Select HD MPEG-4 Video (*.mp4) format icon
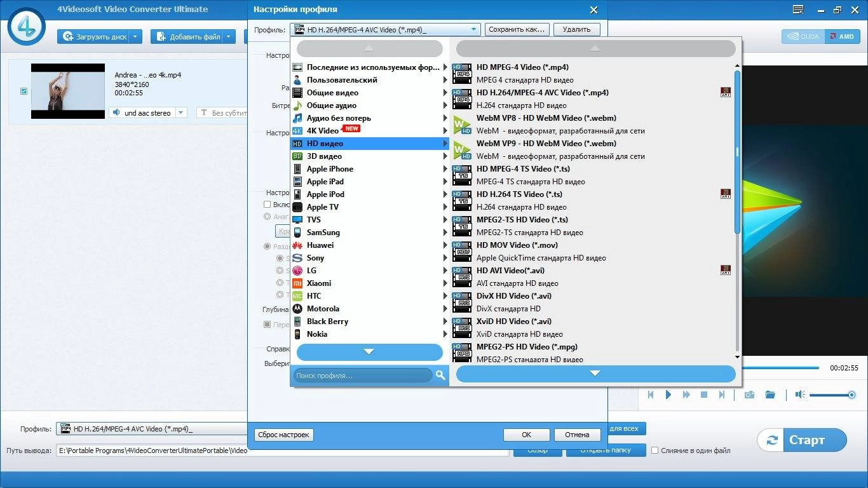This screenshot has width=868, height=488. pos(462,74)
